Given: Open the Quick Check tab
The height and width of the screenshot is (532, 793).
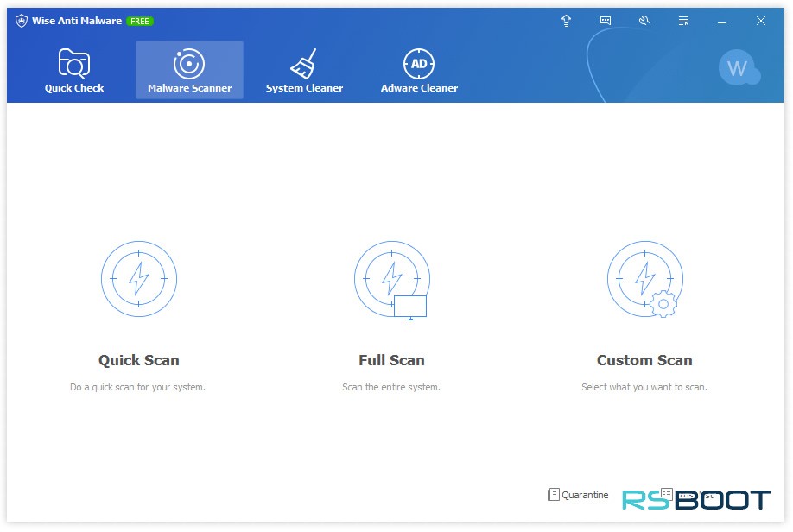Looking at the screenshot, I should click(x=73, y=70).
